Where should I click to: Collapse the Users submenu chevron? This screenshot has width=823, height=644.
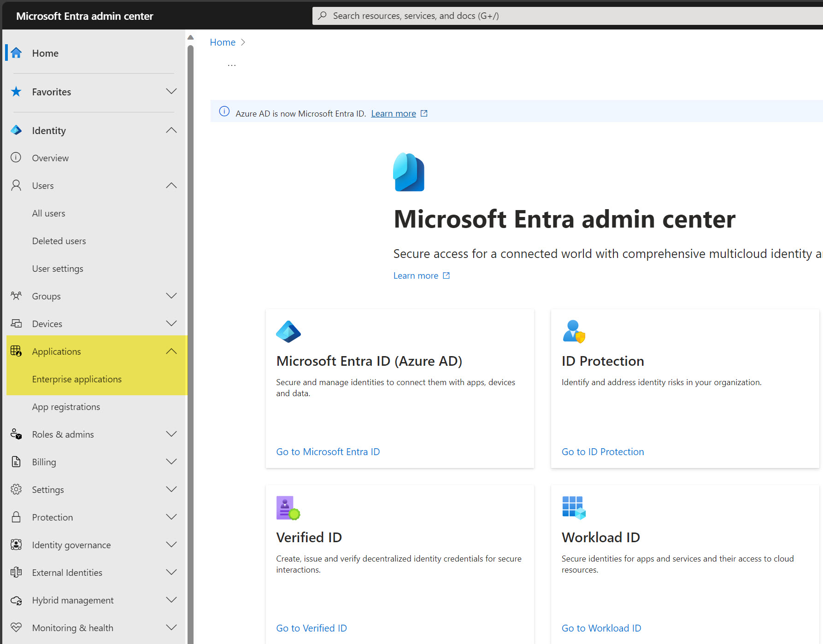pos(171,185)
